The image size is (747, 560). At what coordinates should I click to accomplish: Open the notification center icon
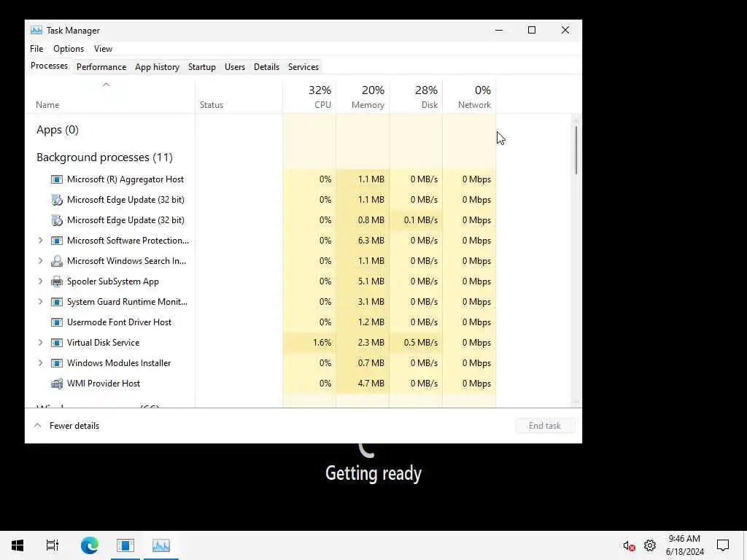[x=723, y=545]
